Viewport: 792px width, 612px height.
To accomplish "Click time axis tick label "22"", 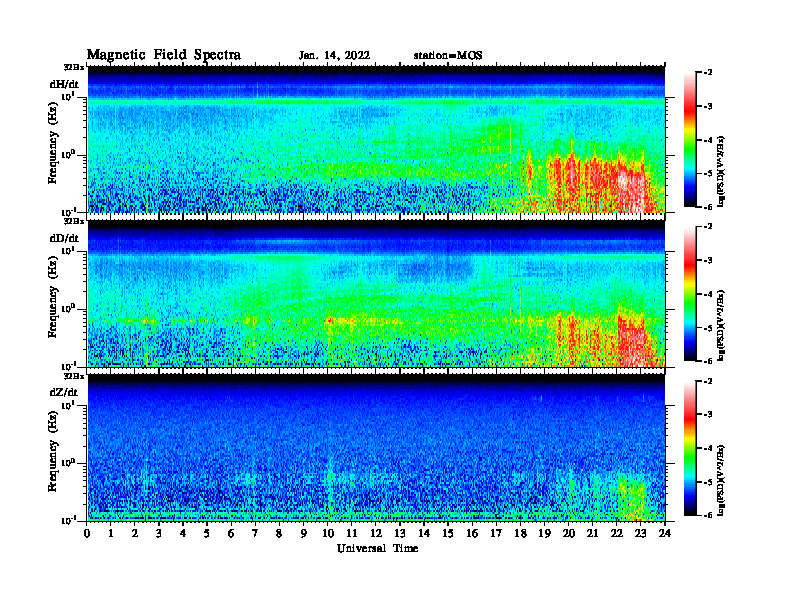I will (617, 533).
